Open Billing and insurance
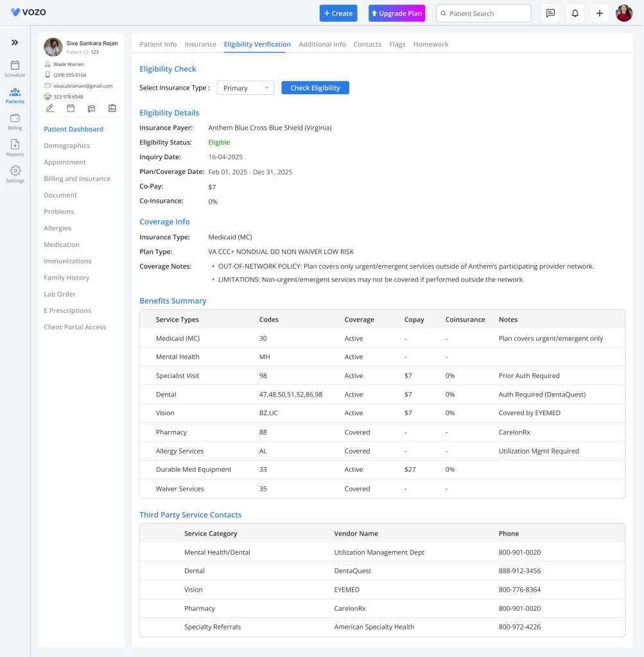The image size is (644, 657). pos(77,178)
